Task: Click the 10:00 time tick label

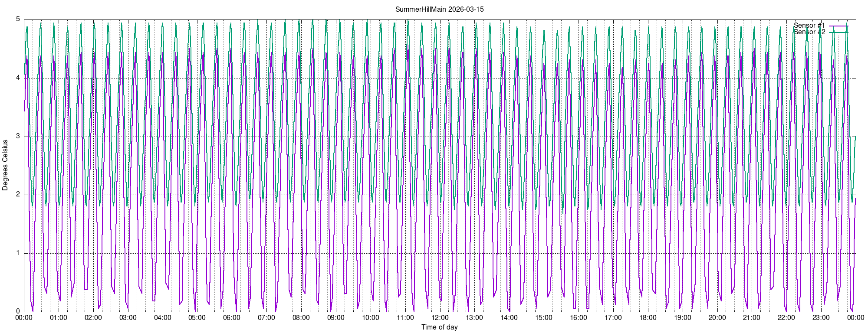Action: (370, 318)
